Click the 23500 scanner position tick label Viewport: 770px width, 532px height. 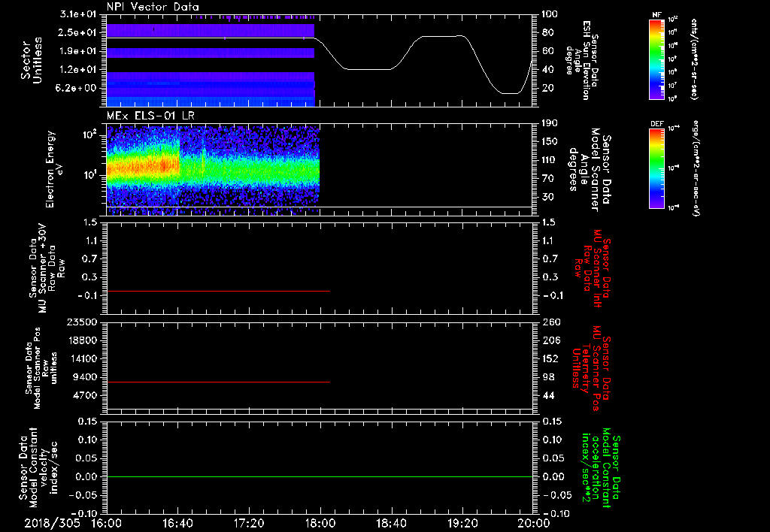81,322
